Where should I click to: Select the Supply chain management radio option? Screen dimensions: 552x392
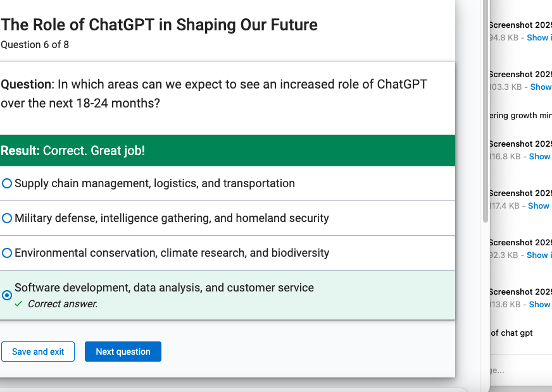[7, 183]
